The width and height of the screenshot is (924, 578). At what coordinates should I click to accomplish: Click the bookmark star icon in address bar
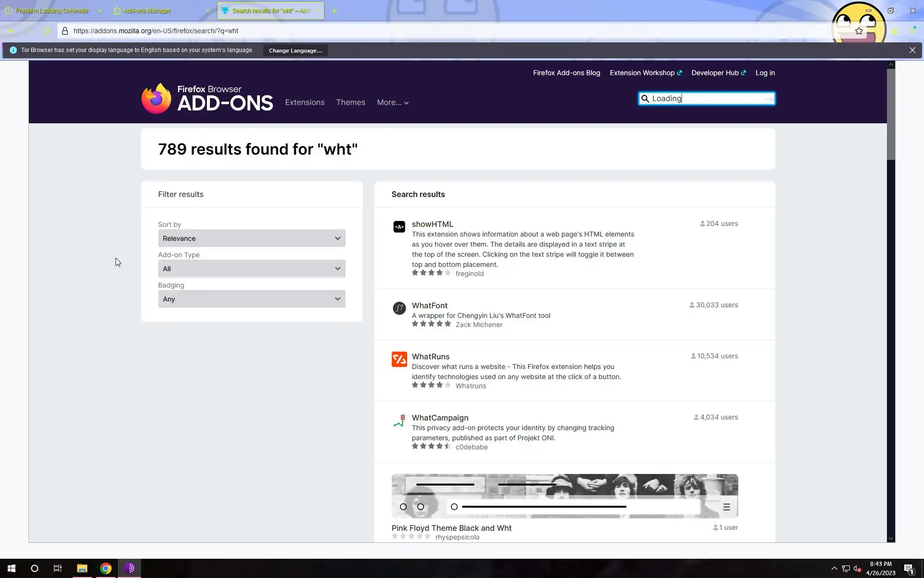click(859, 31)
